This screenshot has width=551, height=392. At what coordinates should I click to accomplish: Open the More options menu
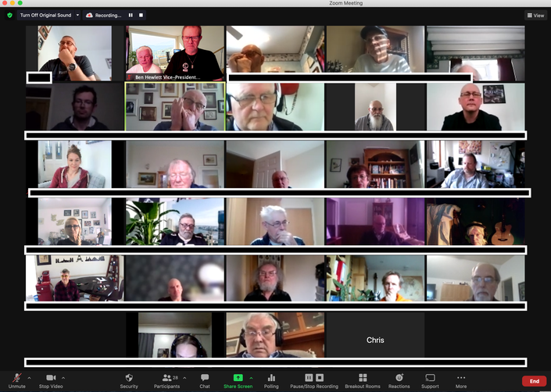pos(461,378)
